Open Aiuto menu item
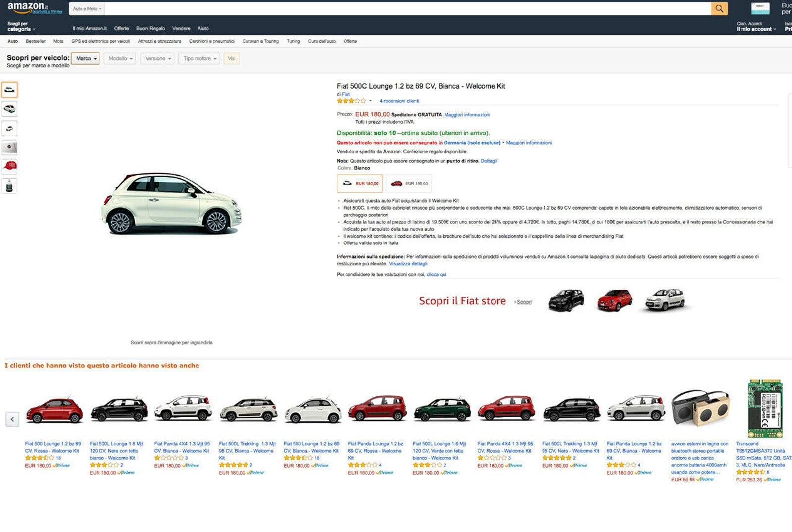This screenshot has height=532, width=792. 203,28
